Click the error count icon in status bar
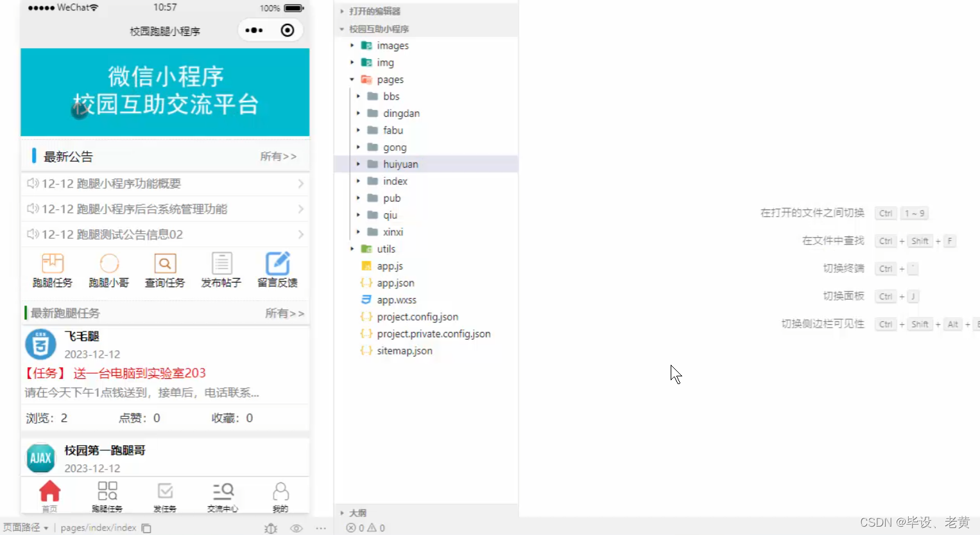The width and height of the screenshot is (980, 535). [351, 528]
